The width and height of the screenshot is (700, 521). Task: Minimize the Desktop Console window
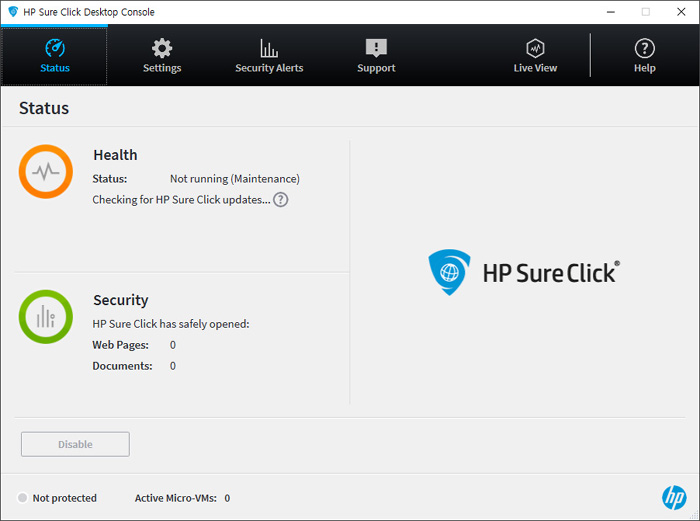pos(611,12)
